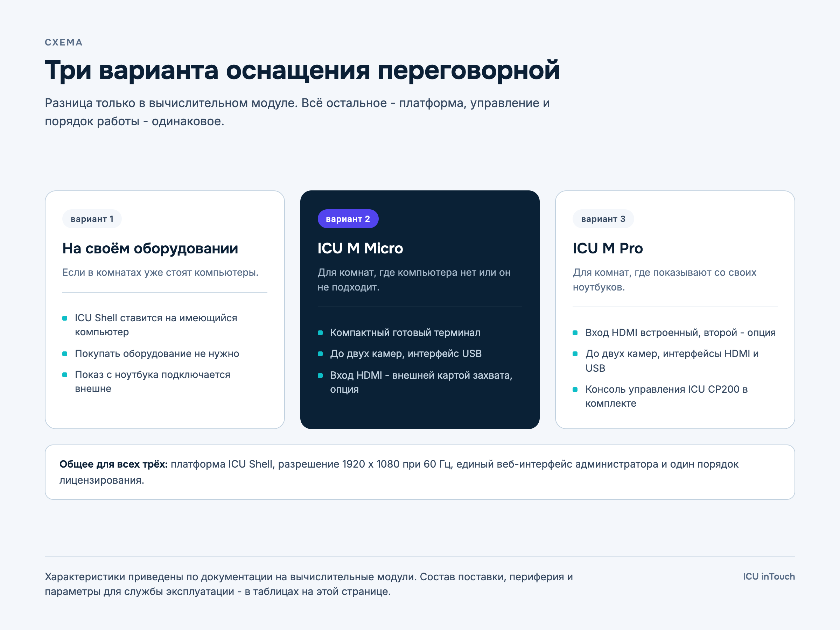Click the bold «Общее для всех трёх:» label
This screenshot has height=630, width=840.
(113, 464)
